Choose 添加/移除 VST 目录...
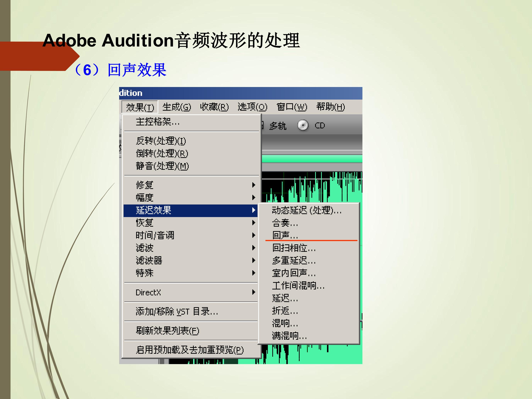 pos(190,311)
